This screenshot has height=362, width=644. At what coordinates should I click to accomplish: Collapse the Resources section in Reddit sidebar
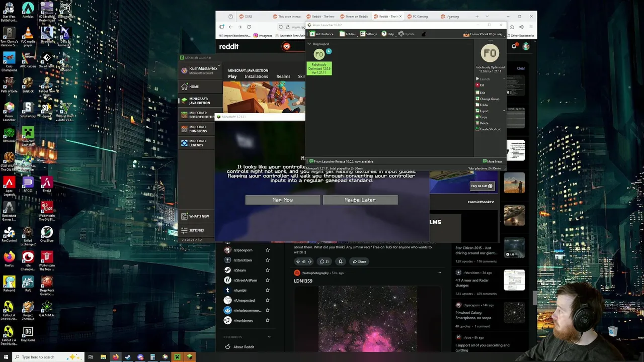269,337
